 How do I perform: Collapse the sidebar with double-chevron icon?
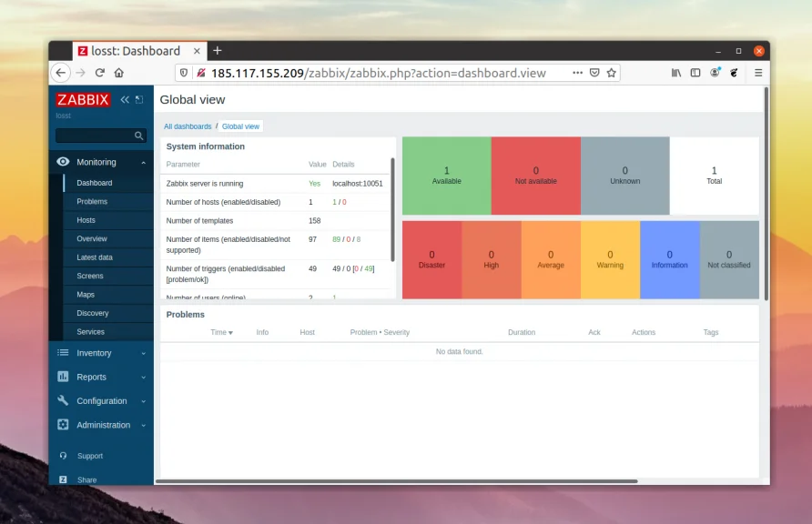(x=125, y=99)
